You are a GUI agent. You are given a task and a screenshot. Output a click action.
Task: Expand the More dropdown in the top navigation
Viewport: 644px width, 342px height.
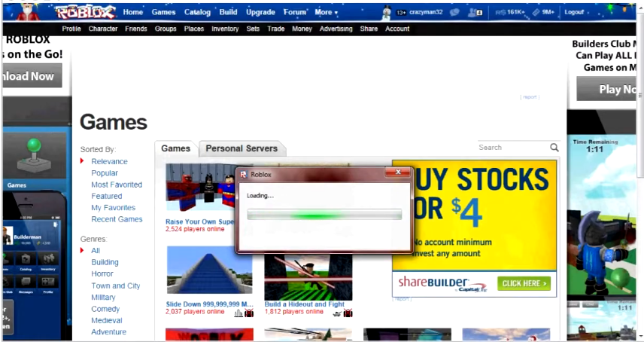tap(326, 12)
